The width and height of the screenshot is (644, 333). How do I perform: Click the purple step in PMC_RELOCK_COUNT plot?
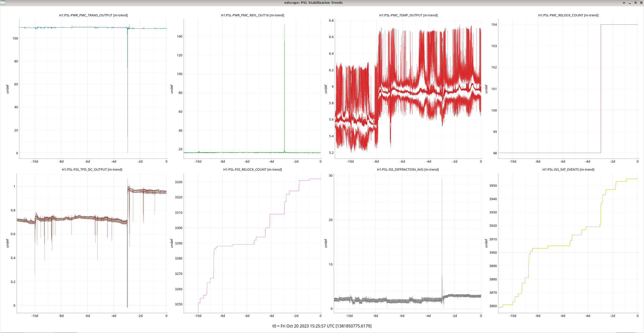pos(601,88)
